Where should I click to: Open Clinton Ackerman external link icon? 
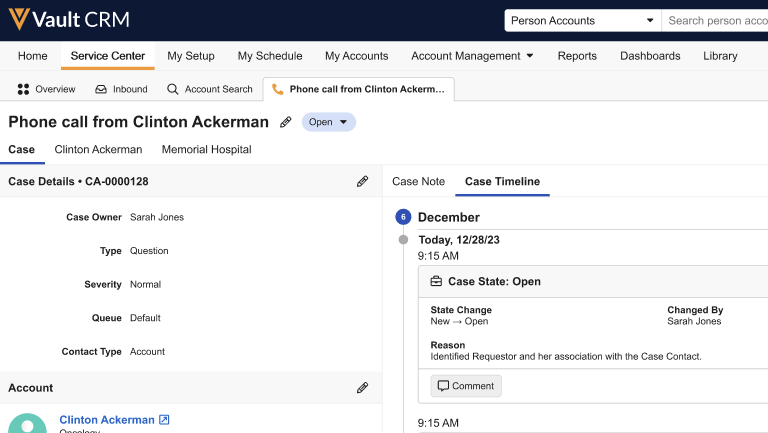(165, 420)
